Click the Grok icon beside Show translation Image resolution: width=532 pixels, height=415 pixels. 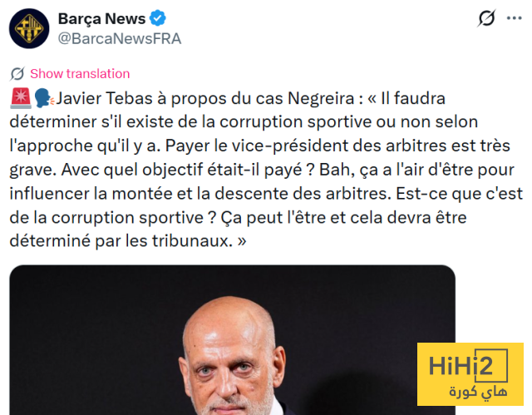coord(17,74)
